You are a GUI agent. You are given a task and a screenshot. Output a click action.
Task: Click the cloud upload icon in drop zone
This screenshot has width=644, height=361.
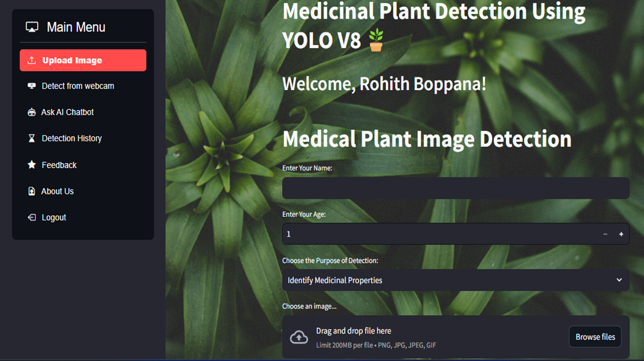[299, 337]
